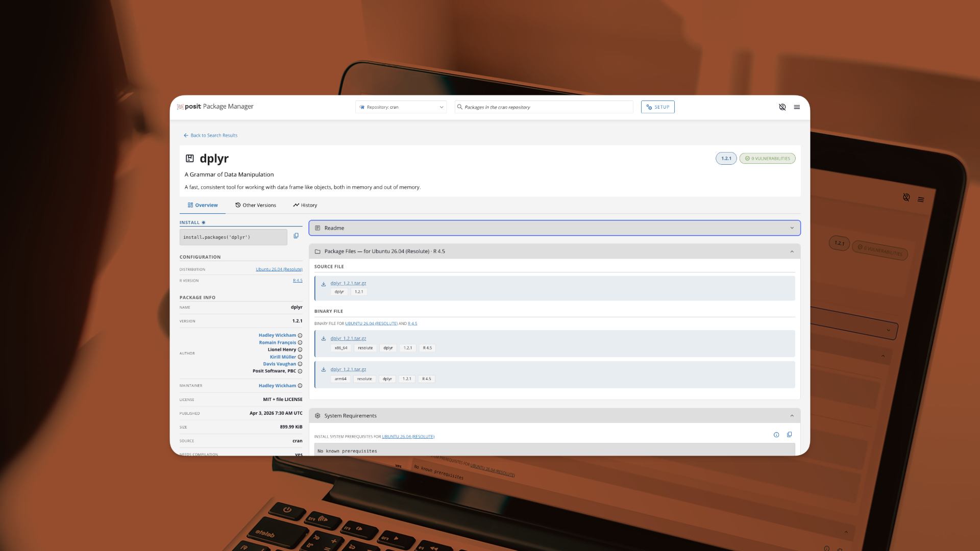Click the back arrow icon
The width and height of the screenshot is (980, 551).
(186, 136)
